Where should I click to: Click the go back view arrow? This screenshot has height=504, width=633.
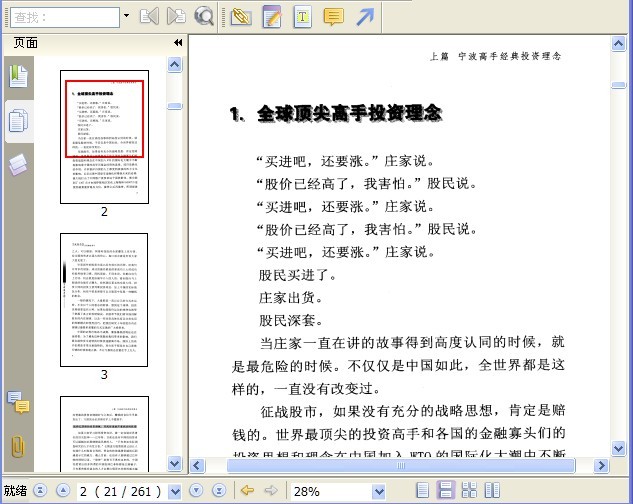[247, 491]
